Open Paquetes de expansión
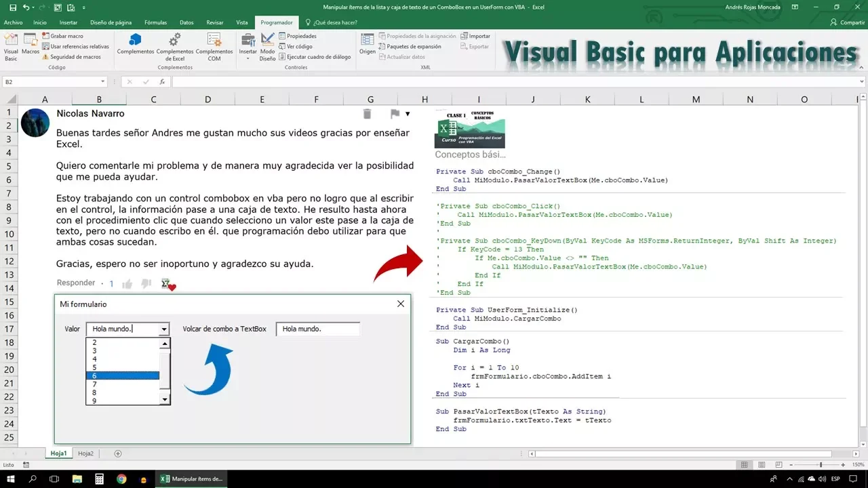Image resolution: width=868 pixels, height=488 pixels. pos(410,47)
